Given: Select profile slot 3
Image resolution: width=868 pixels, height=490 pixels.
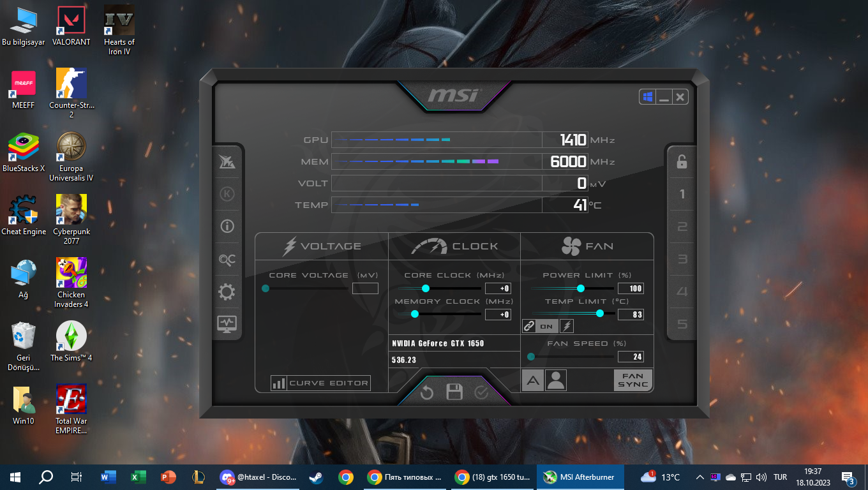Looking at the screenshot, I should coord(682,259).
